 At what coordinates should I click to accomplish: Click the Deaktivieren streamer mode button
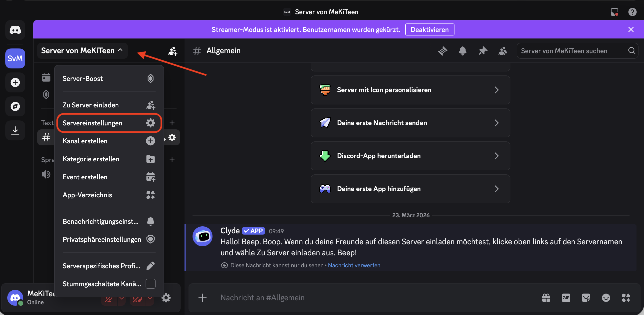pos(429,30)
